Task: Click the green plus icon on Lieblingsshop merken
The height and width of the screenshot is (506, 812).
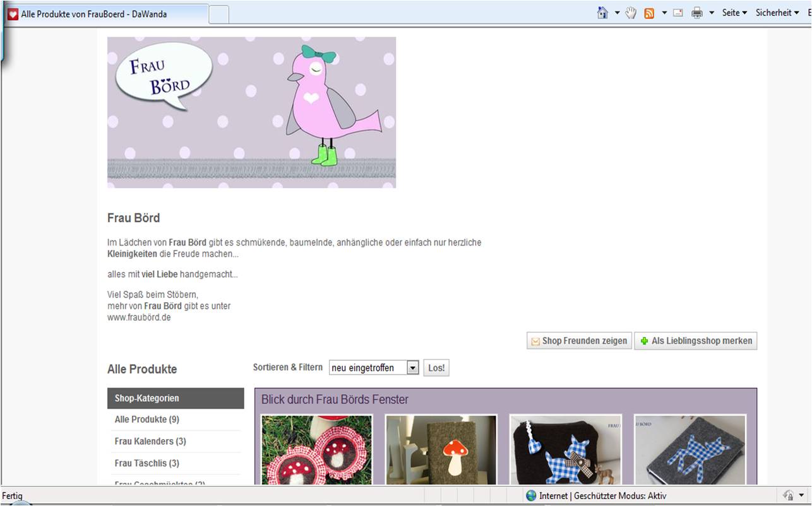Action: (644, 341)
